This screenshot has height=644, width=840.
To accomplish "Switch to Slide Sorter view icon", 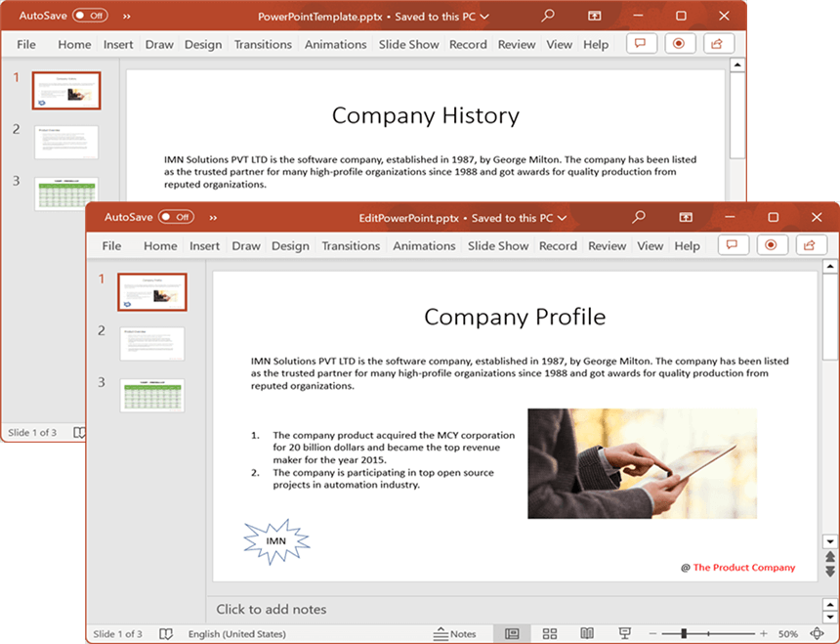I will (550, 634).
